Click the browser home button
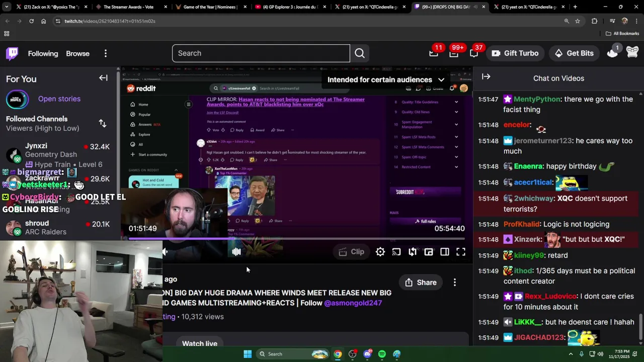 [43, 21]
